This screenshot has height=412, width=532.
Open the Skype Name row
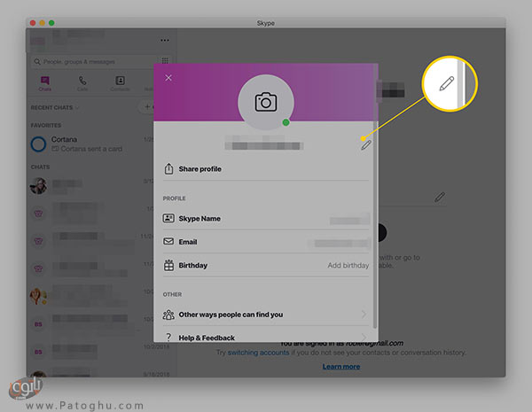point(266,219)
